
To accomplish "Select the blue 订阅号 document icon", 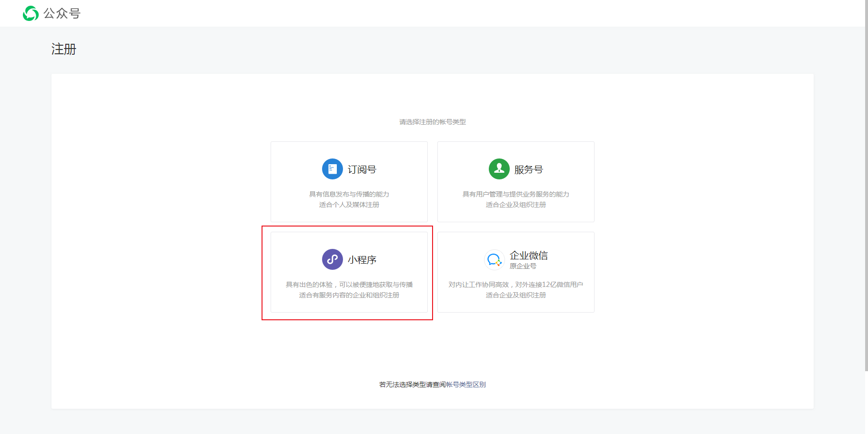I will [x=333, y=169].
